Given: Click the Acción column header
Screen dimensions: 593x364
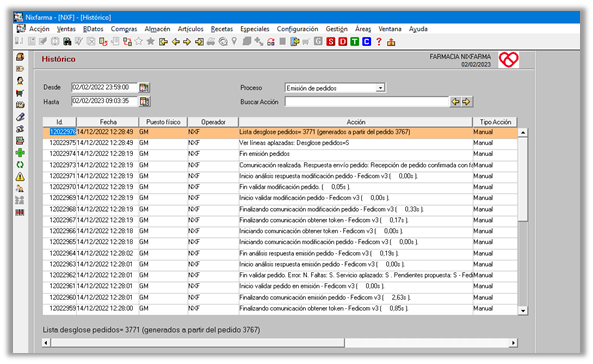Looking at the screenshot, I should point(355,122).
